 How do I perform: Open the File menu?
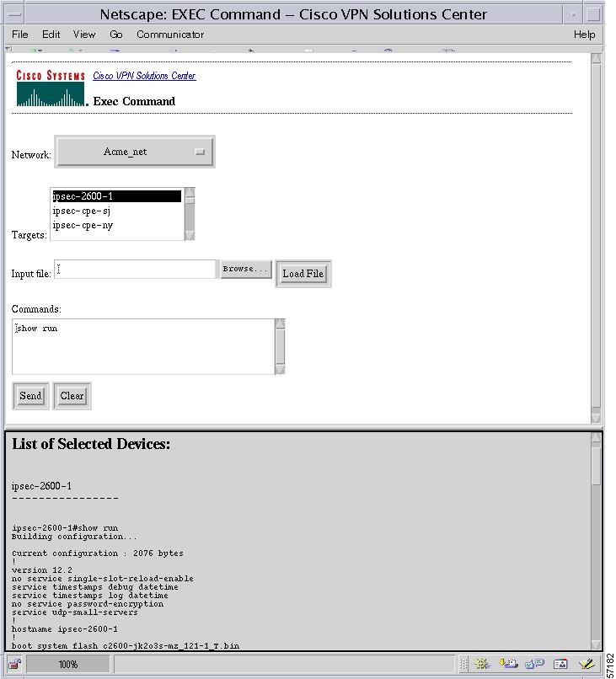20,35
